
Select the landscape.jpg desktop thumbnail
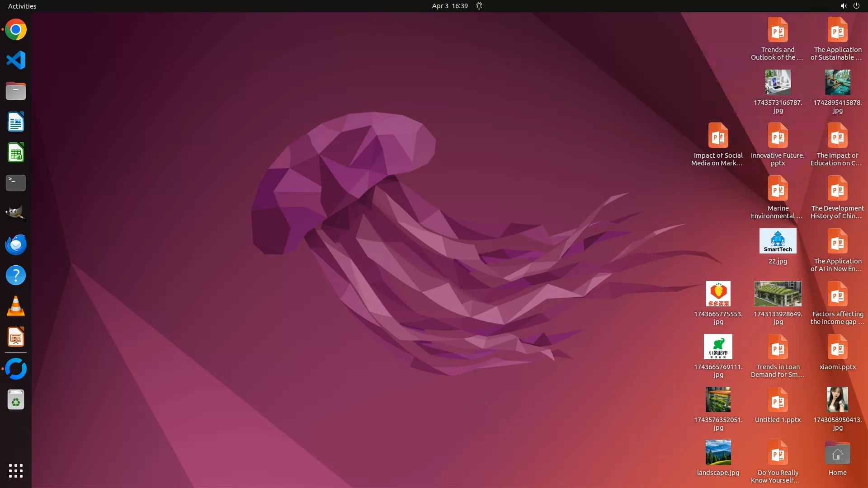718,453
